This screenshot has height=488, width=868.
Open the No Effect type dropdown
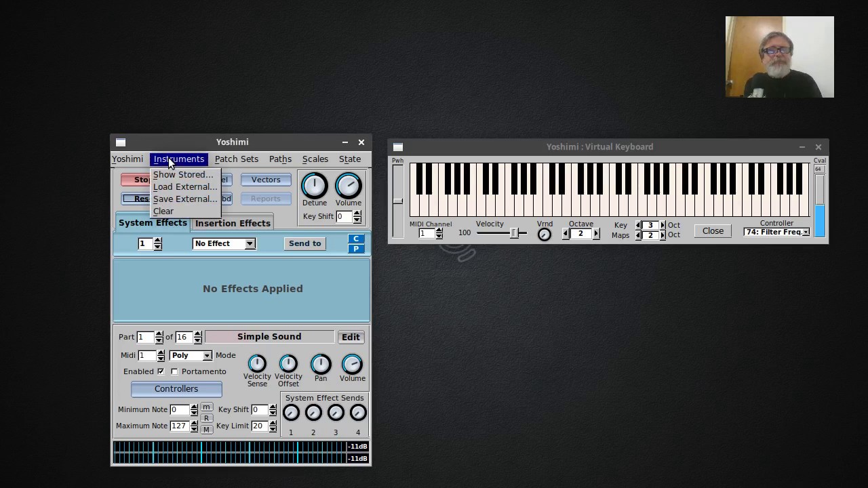224,243
